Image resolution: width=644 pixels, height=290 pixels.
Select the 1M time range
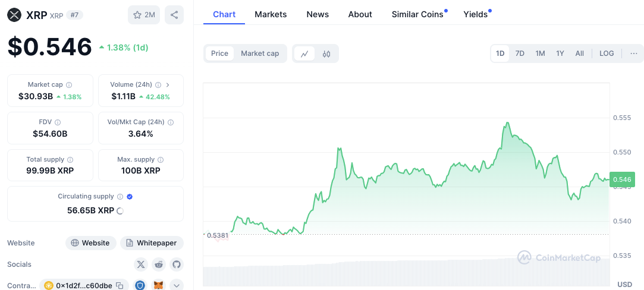tap(540, 53)
